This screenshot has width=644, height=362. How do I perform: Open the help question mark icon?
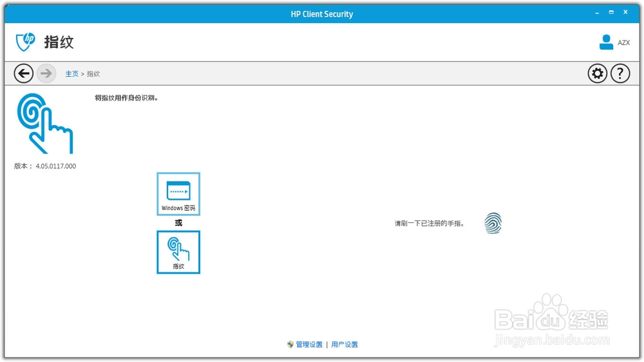tap(620, 73)
